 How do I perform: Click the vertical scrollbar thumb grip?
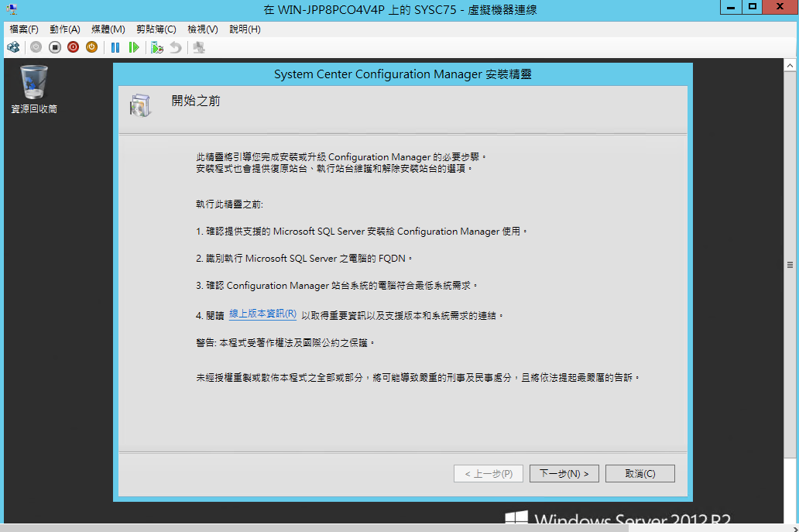pyautogui.click(x=790, y=265)
